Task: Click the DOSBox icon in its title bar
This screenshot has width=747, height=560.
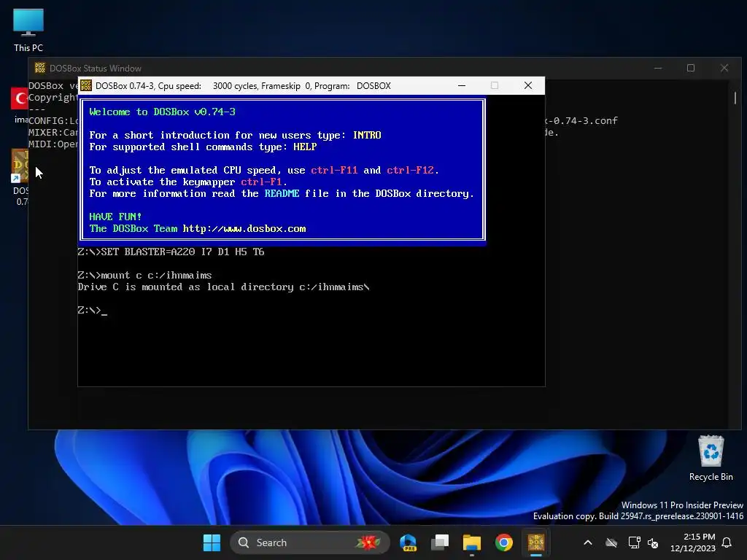Action: [x=86, y=86]
